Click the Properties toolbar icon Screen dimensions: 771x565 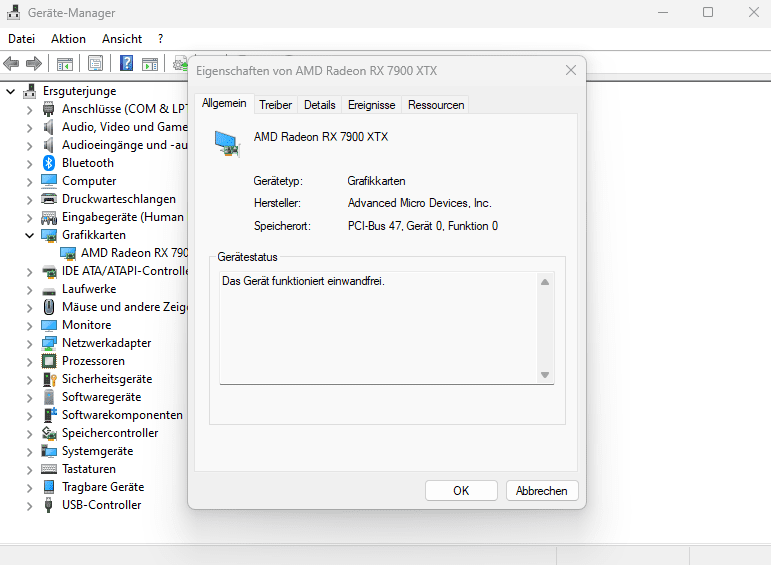point(95,63)
